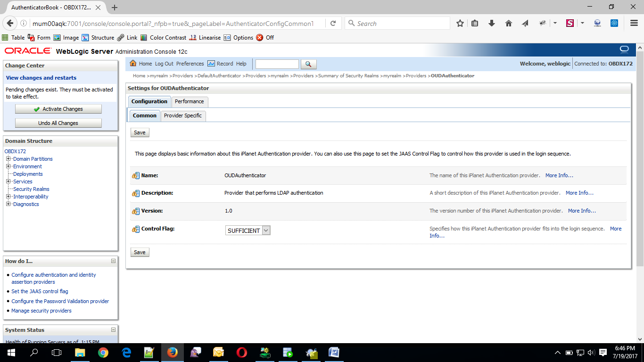644x362 pixels.
Task: Click the magnifier search button in console
Action: (x=308, y=64)
